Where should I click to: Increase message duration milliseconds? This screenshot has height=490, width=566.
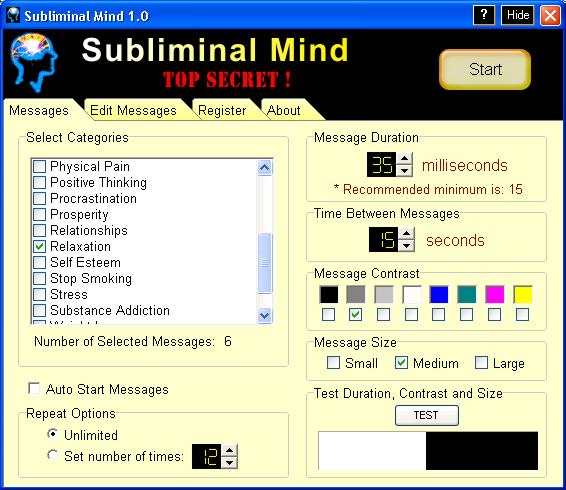[404, 158]
